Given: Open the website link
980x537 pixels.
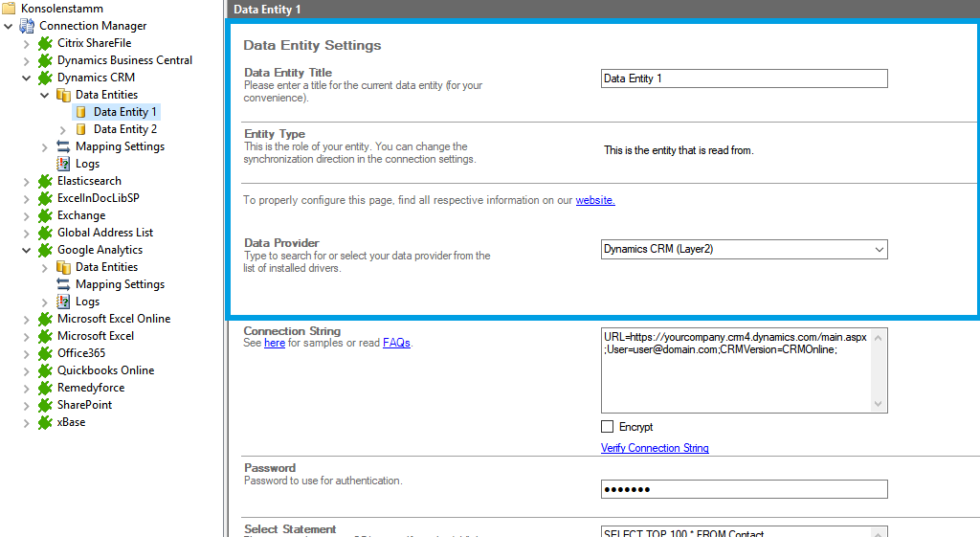Looking at the screenshot, I should point(594,201).
